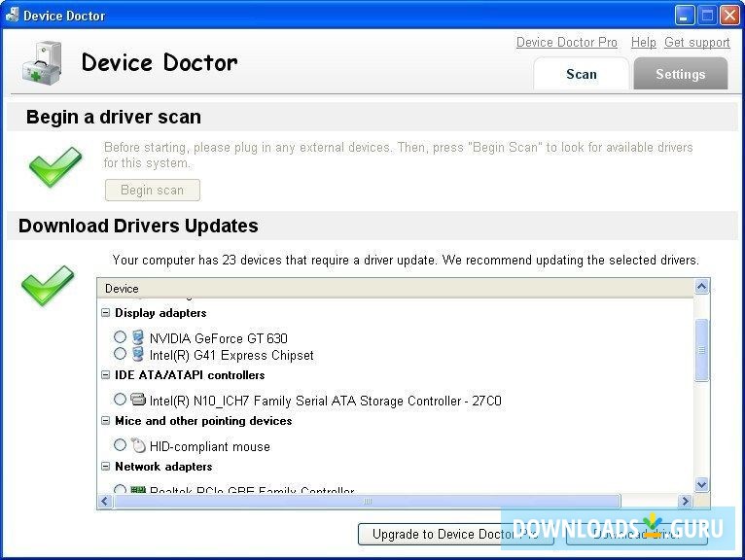The image size is (745, 560).
Task: Click the Intel G41 Express Chipset device icon
Action: pyautogui.click(x=138, y=354)
